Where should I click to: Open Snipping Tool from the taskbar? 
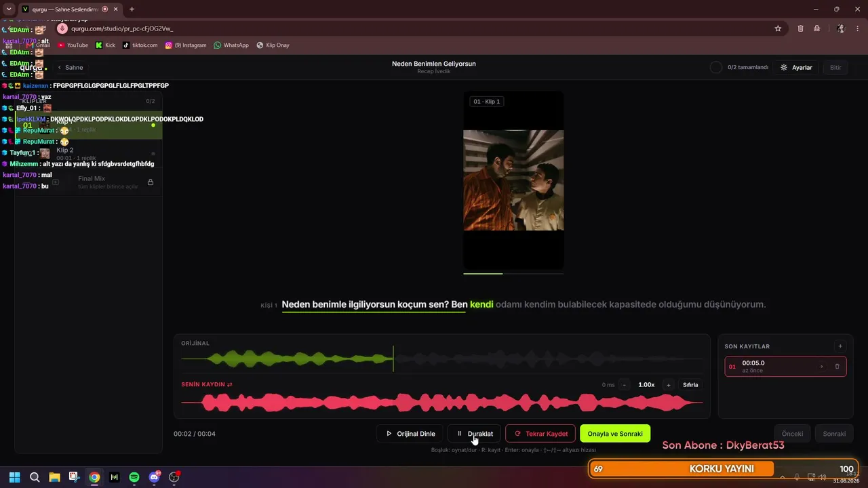[x=74, y=477]
